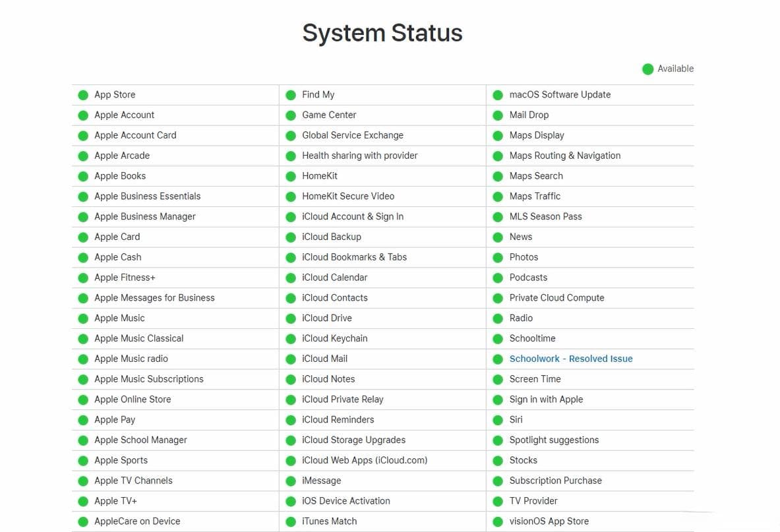Open the Schoolwork - Resolved Issue link

click(x=570, y=359)
